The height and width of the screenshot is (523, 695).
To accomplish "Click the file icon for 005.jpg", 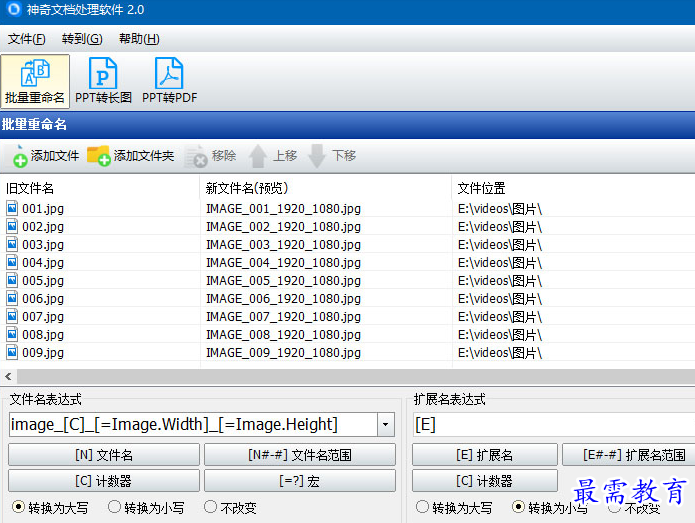I will 12,280.
